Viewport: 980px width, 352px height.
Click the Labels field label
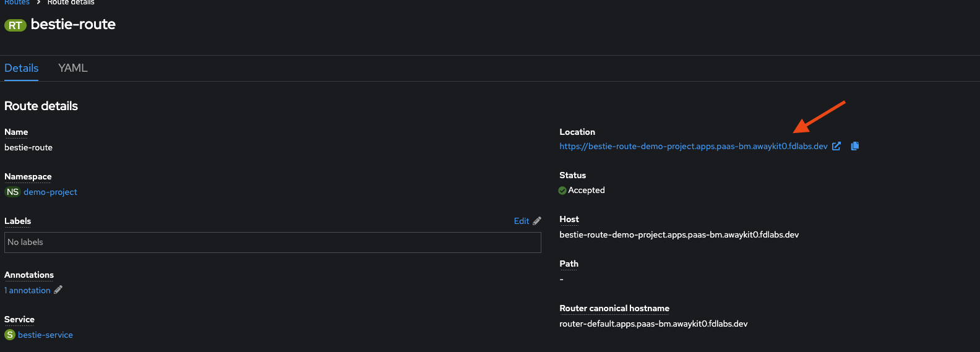click(17, 221)
